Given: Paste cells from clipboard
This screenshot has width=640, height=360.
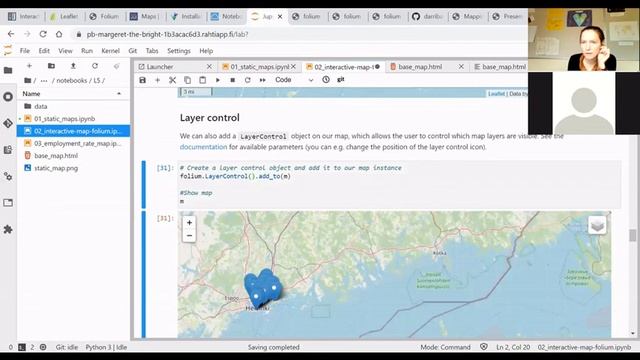Looking at the screenshot, I should [202, 80].
